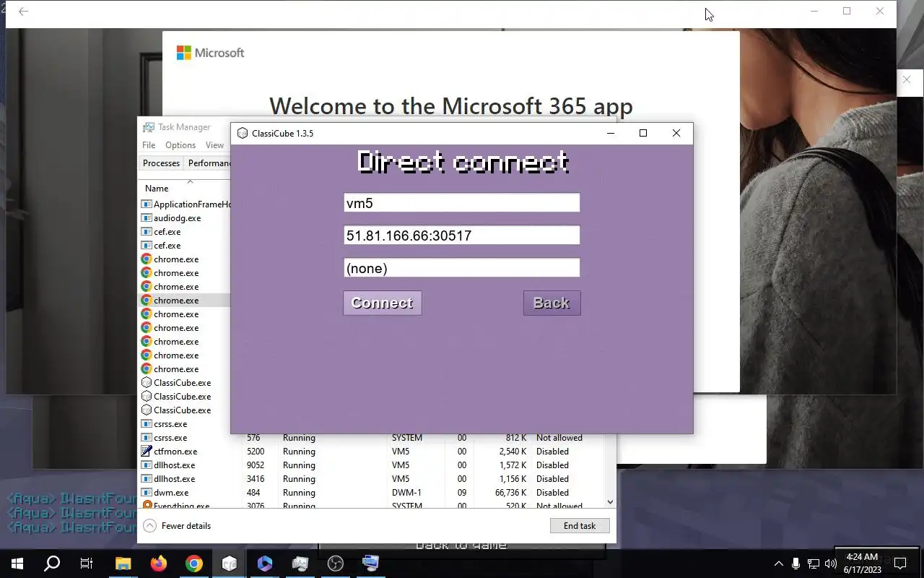Open Task View from the taskbar
Viewport: 924px width, 578px height.
87,564
